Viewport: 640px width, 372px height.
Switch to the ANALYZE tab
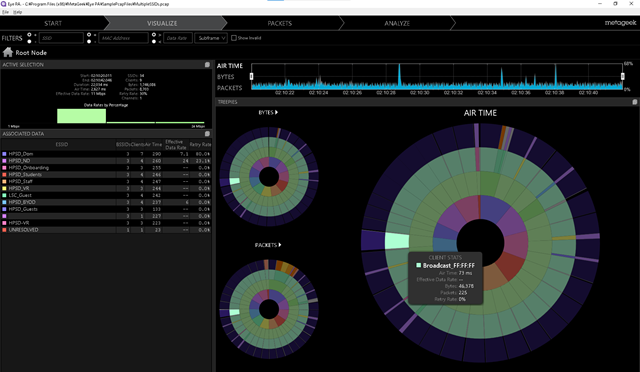pyautogui.click(x=397, y=23)
